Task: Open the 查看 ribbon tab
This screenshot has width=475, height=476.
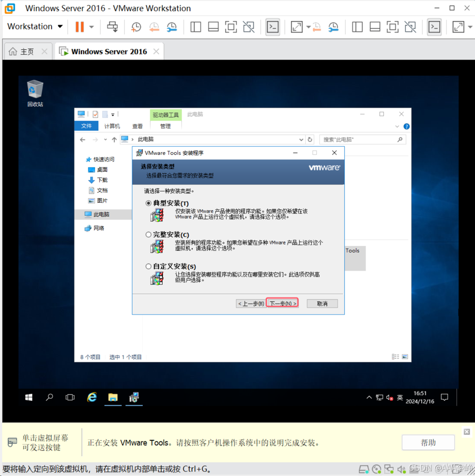Action: (x=137, y=126)
